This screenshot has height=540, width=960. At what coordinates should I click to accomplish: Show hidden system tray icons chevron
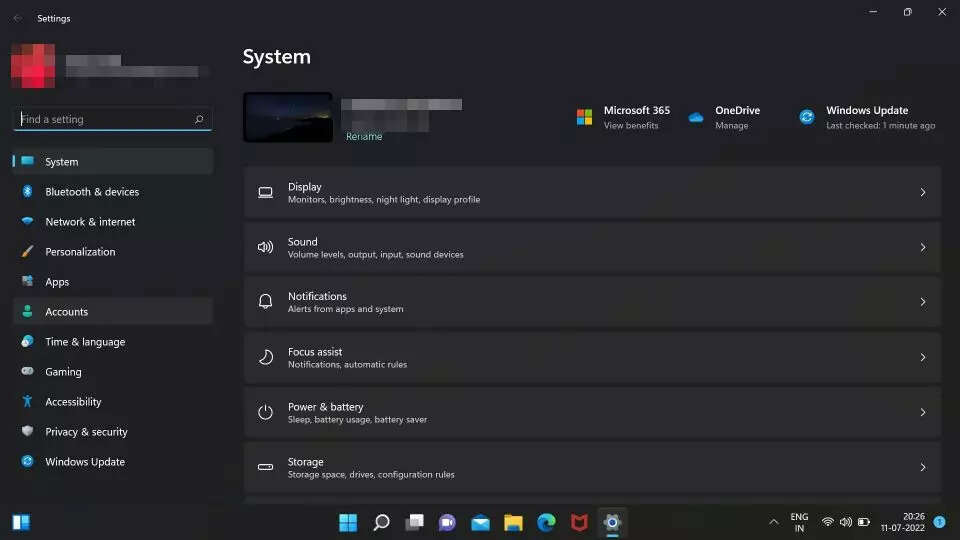pyautogui.click(x=773, y=522)
